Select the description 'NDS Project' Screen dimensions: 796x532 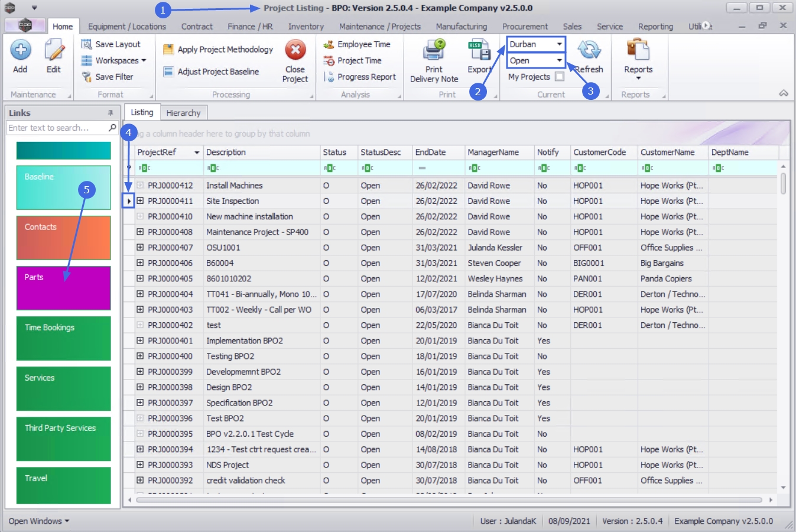pos(228,465)
